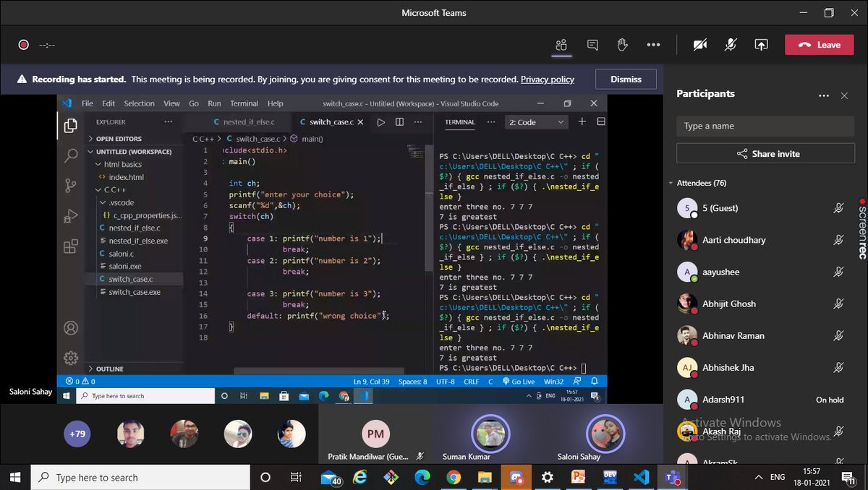Open the Terminal menu in VS Code
The height and width of the screenshot is (490, 868).
[x=244, y=103]
